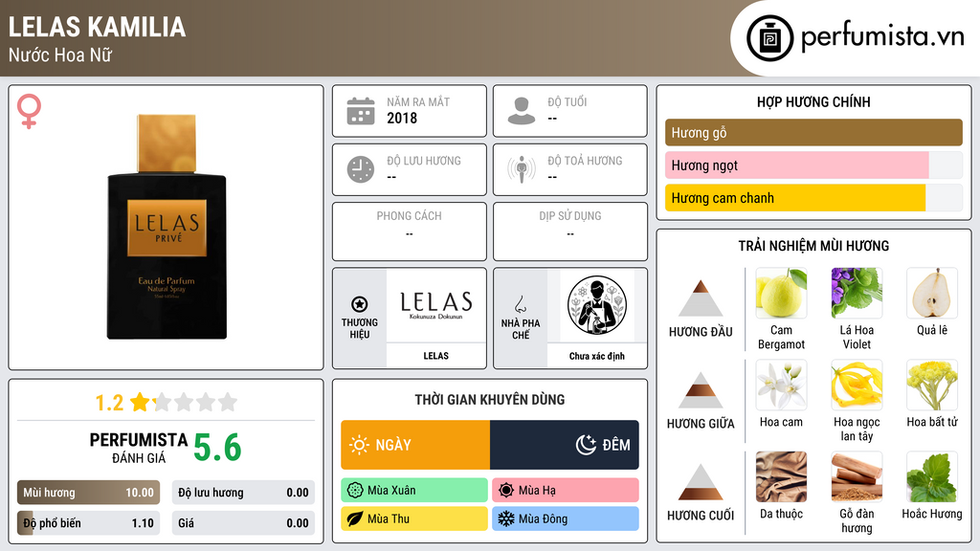Click the nose icon above Nhà pha chế
This screenshot has width=980, height=551.
[520, 304]
